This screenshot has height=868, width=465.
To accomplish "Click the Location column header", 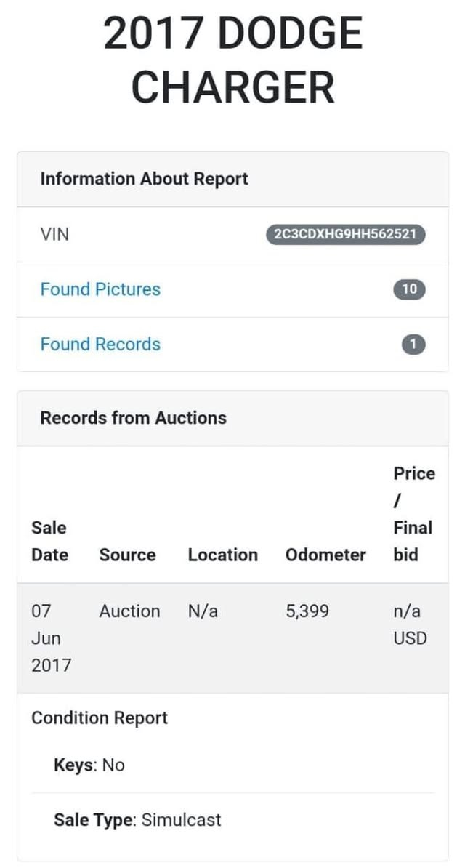I will click(222, 555).
